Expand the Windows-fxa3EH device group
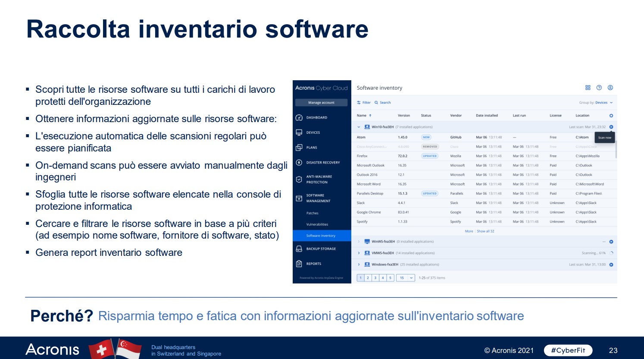The image size is (644, 359). coord(359,265)
